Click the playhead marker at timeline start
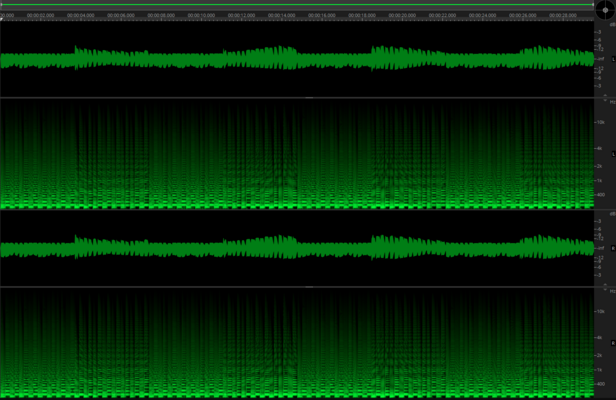The width and height of the screenshot is (616, 400). click(2, 19)
